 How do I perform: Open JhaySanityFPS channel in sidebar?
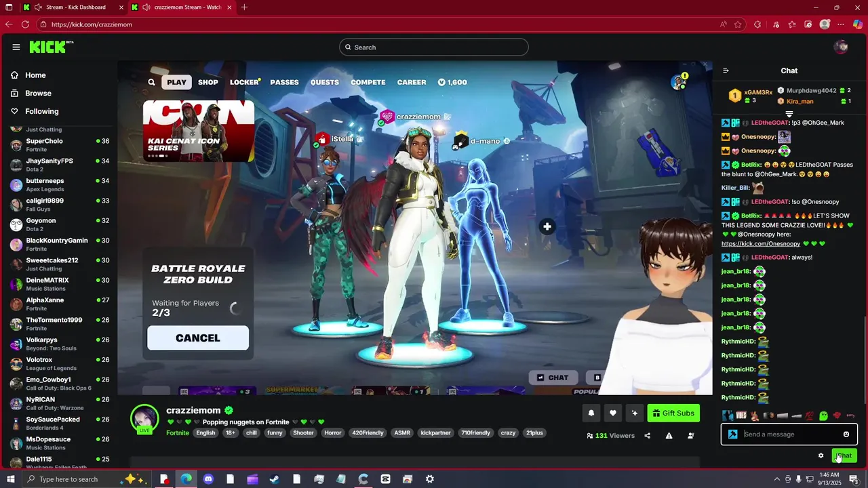[60, 165]
